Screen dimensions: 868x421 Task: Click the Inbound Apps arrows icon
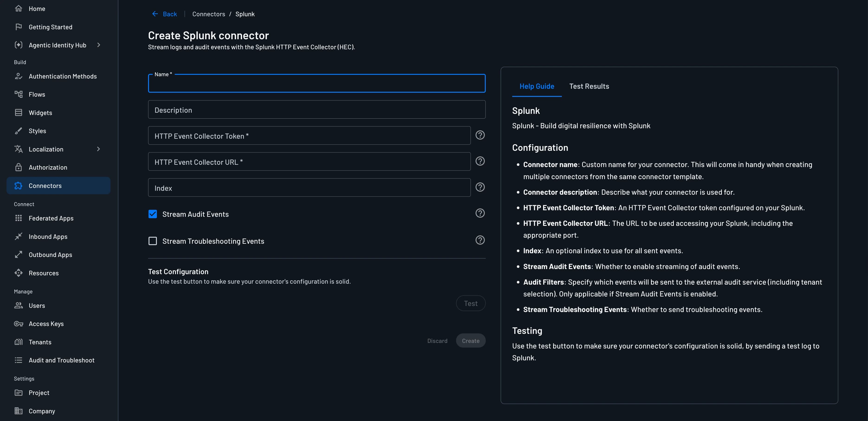pyautogui.click(x=19, y=237)
